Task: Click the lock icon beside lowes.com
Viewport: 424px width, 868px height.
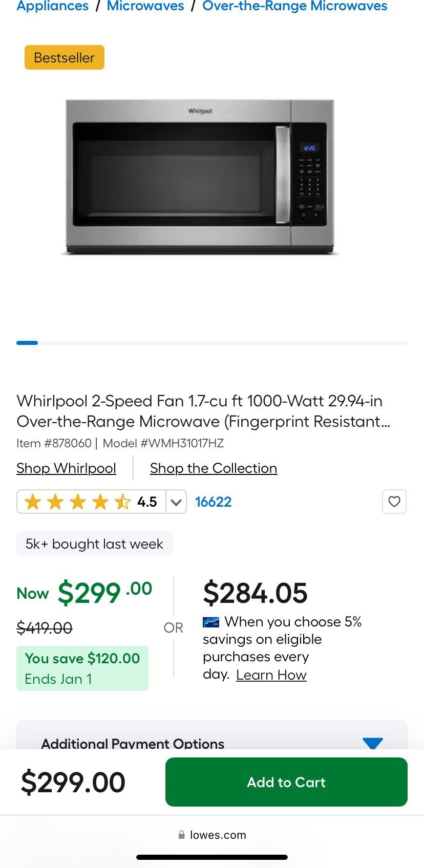Action: point(182,834)
